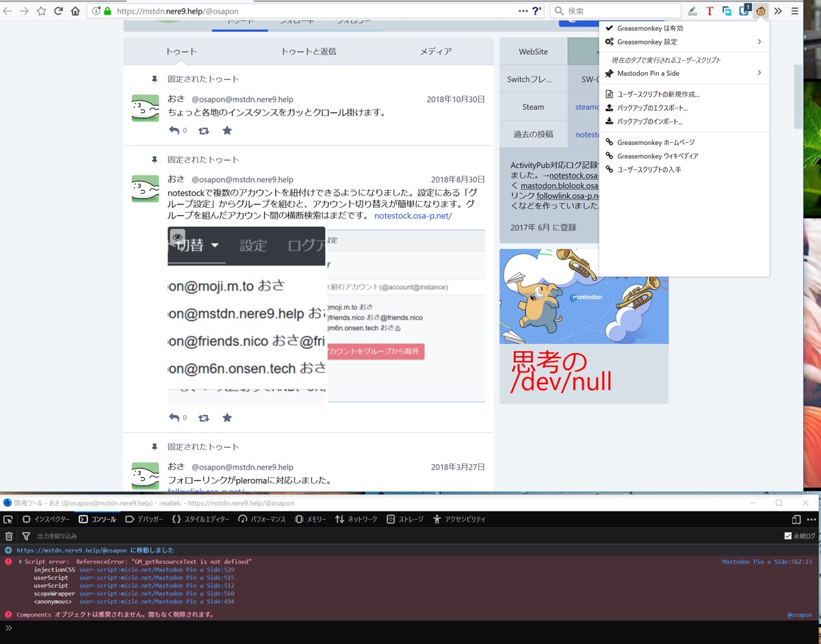Image resolution: width=821 pixels, height=644 pixels.
Task: Select バックアップのインポート menu entry
Action: point(683,122)
